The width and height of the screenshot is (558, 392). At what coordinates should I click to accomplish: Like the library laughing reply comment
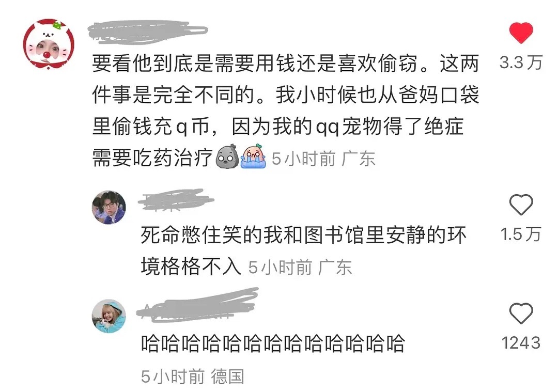(x=521, y=205)
